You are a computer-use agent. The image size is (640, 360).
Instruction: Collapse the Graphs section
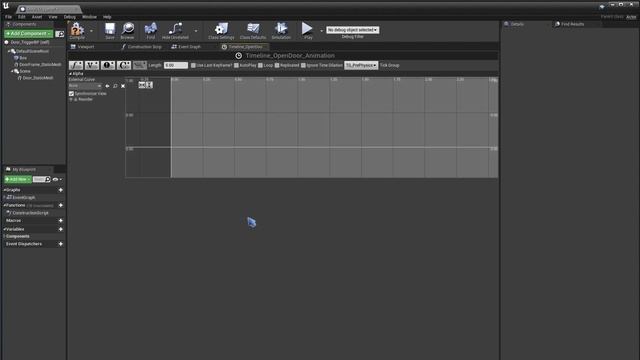[4, 190]
